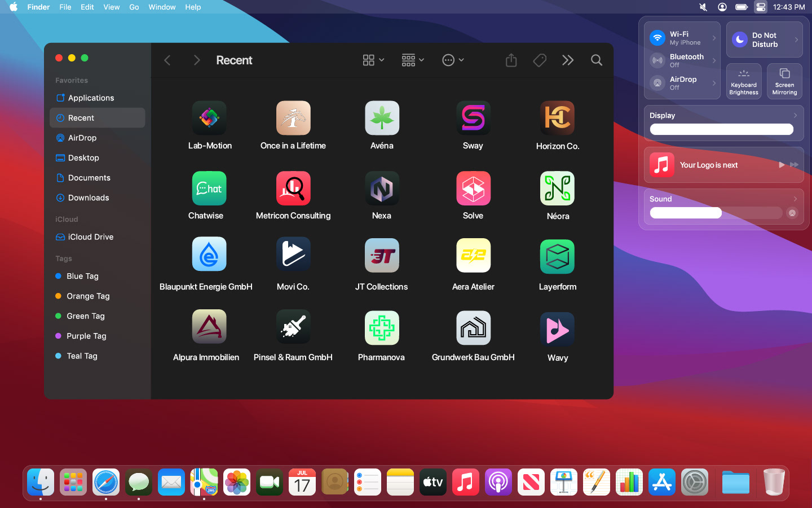Image resolution: width=812 pixels, height=508 pixels.
Task: Click the Keyboard Brightness button
Action: point(744,81)
